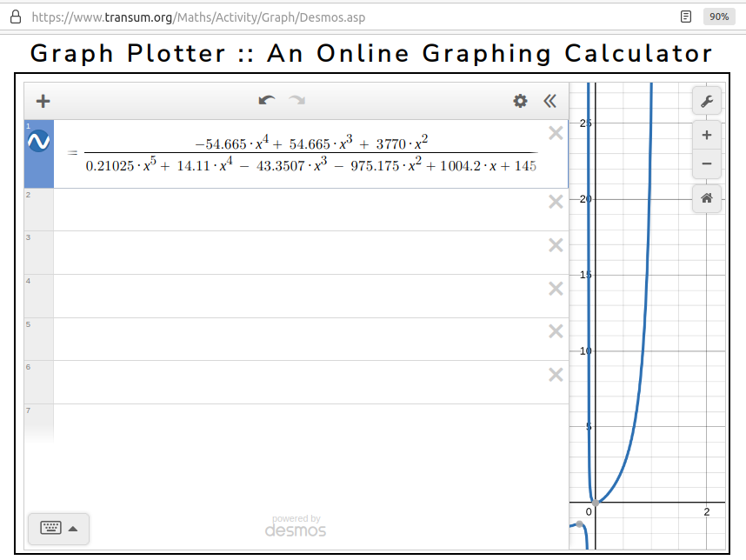
Task: Delete empty expression 6
Action: tap(556, 375)
